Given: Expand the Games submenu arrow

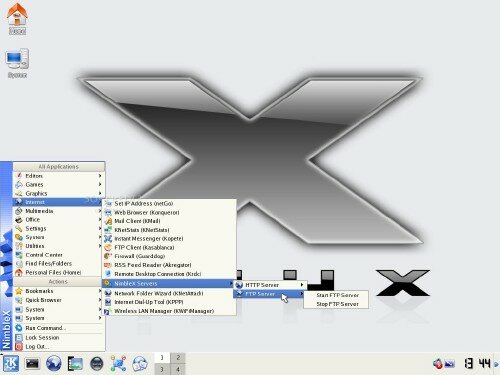Looking at the screenshot, I should pos(100,184).
